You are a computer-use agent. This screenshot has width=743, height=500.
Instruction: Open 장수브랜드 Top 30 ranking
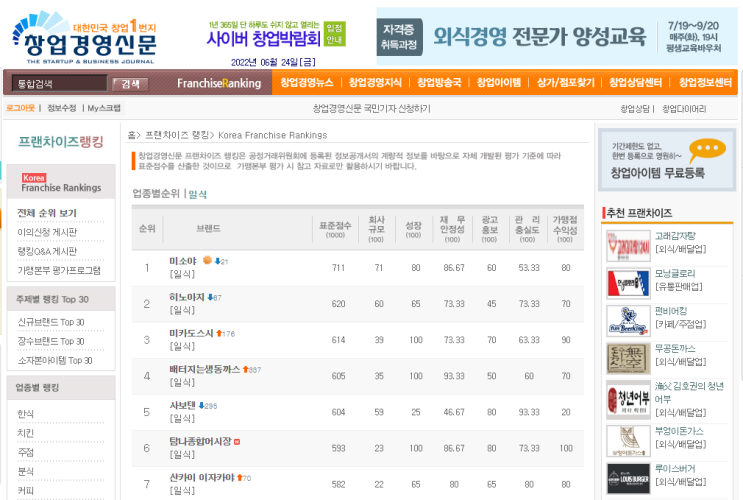51,341
